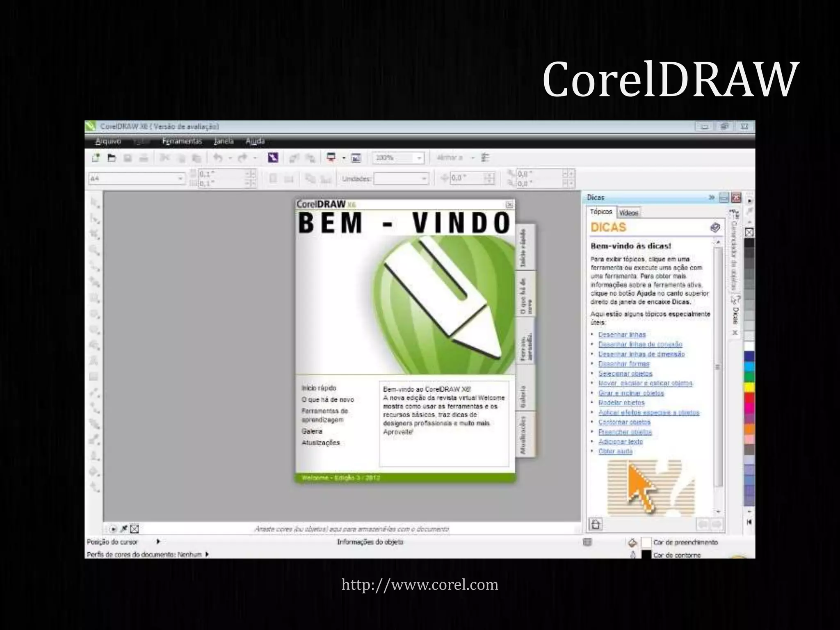Viewport: 840px width, 630px height.
Task: Close the Bem-Vindo welcome dialog
Action: tap(509, 205)
